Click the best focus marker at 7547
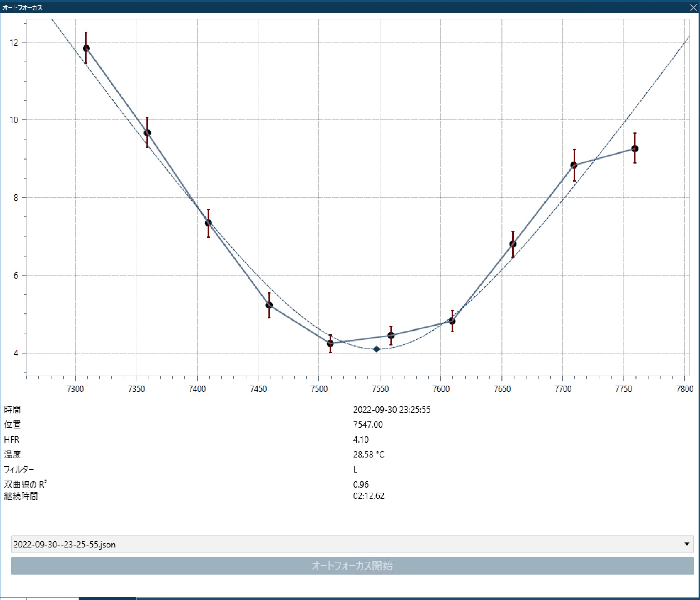700x600 pixels. click(376, 349)
